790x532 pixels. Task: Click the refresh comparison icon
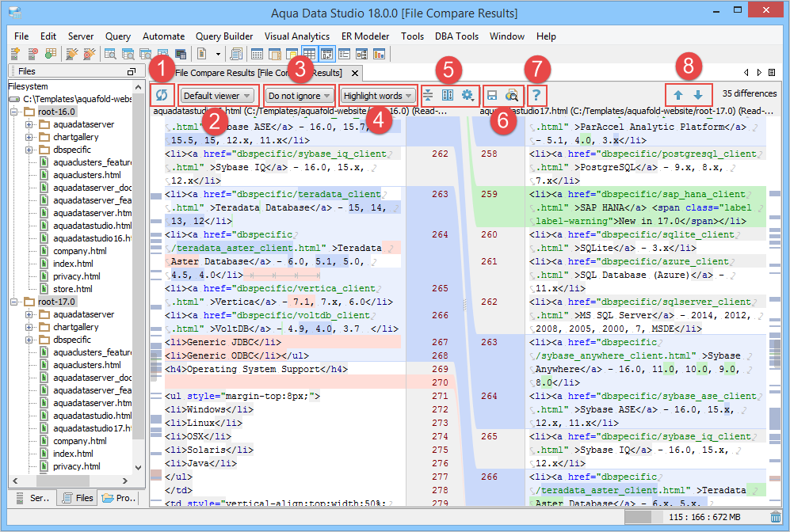coord(162,96)
